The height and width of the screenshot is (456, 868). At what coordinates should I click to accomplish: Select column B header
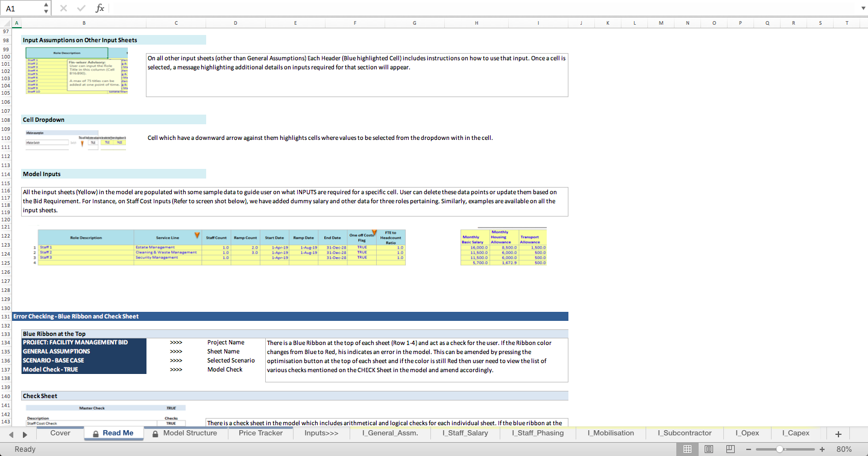[84, 23]
